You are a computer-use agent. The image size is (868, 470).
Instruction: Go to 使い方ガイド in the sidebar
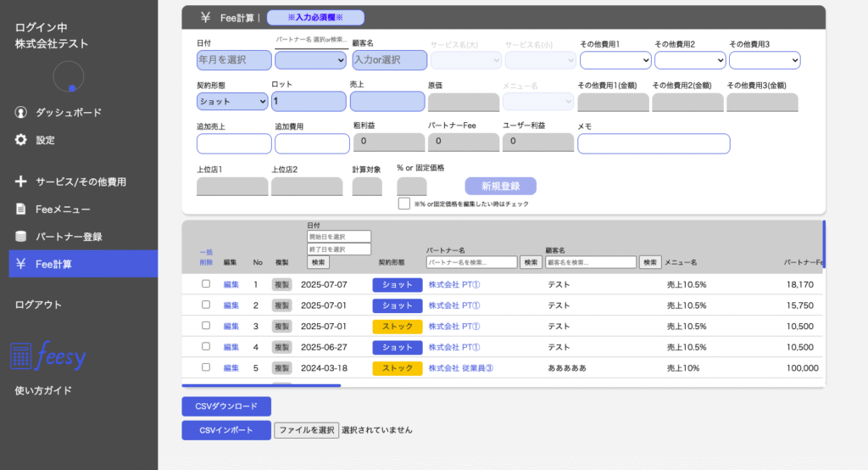(43, 390)
